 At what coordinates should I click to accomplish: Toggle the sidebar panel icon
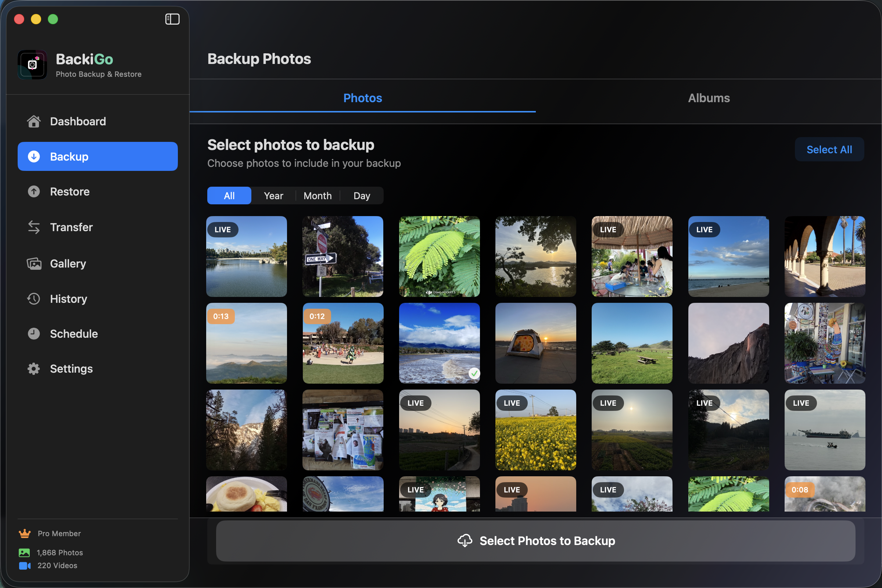point(172,19)
